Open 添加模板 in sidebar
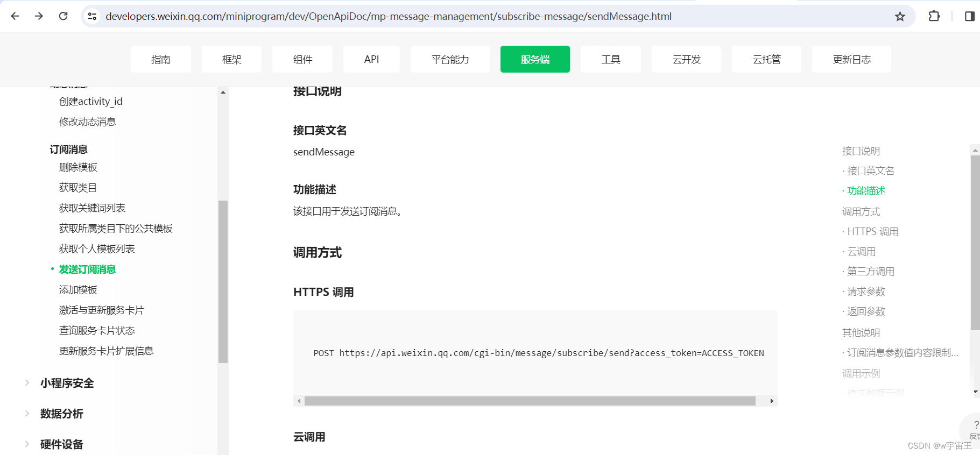The height and width of the screenshot is (455, 980). tap(78, 290)
